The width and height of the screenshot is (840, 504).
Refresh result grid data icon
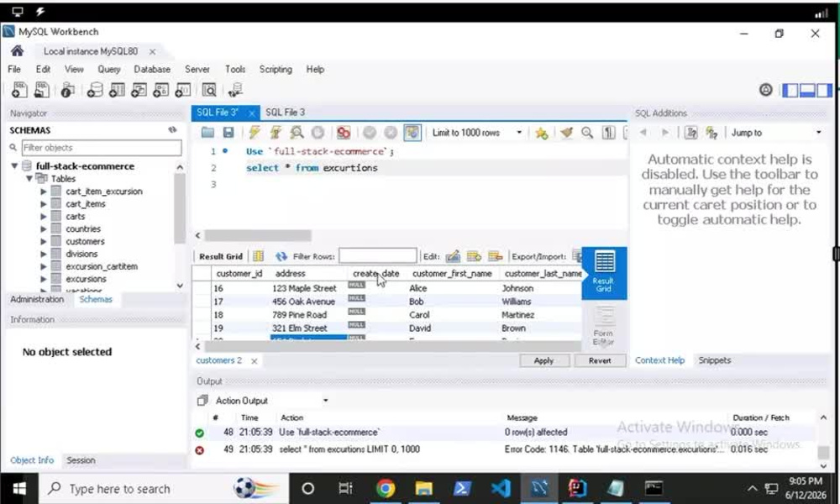tap(281, 256)
